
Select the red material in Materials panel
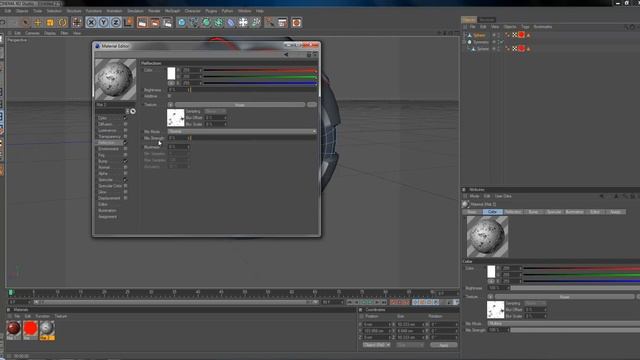pos(30,328)
